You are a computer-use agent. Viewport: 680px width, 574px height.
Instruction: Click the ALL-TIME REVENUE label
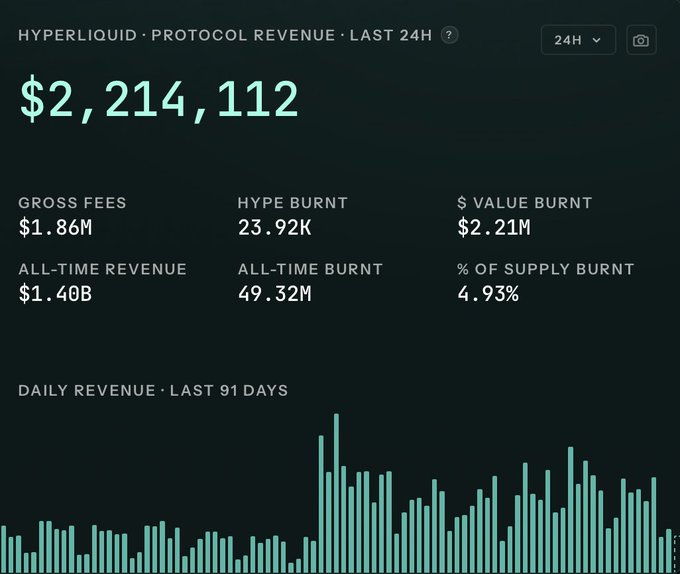[x=102, y=269]
